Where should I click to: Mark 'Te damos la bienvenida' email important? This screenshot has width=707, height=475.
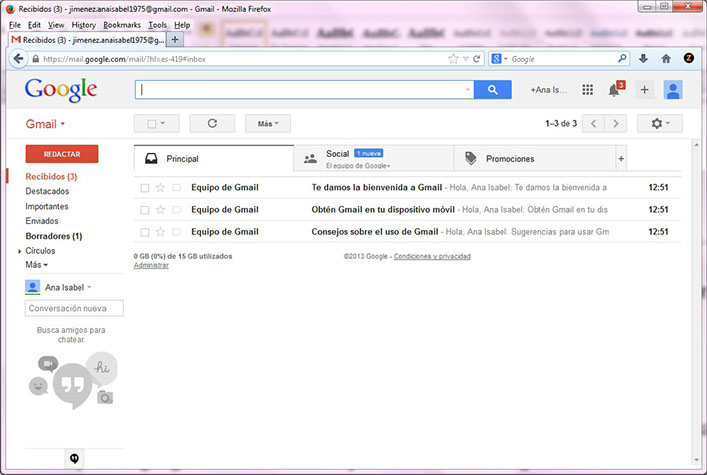coord(176,188)
